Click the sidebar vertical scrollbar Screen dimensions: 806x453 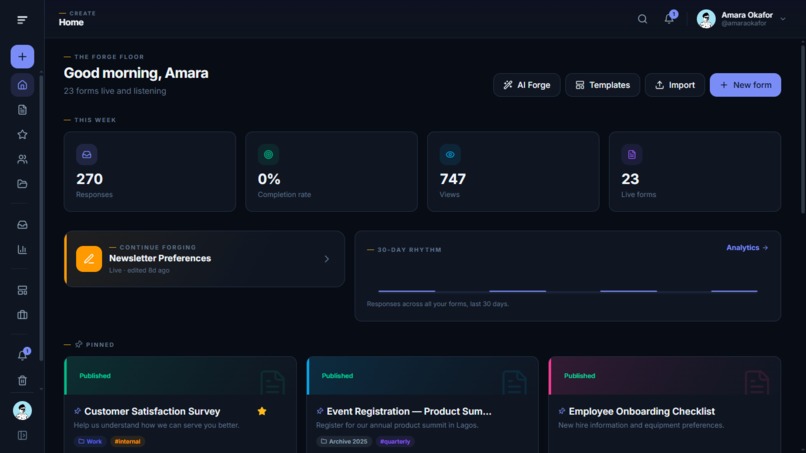(41, 219)
